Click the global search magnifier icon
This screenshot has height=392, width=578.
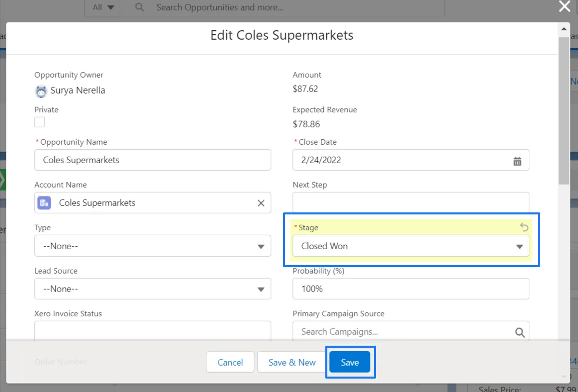(x=139, y=7)
